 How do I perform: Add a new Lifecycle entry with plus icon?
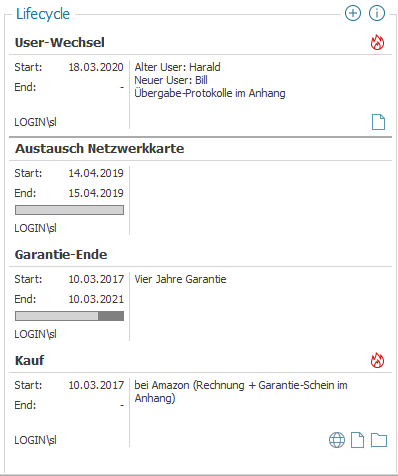pos(353,13)
